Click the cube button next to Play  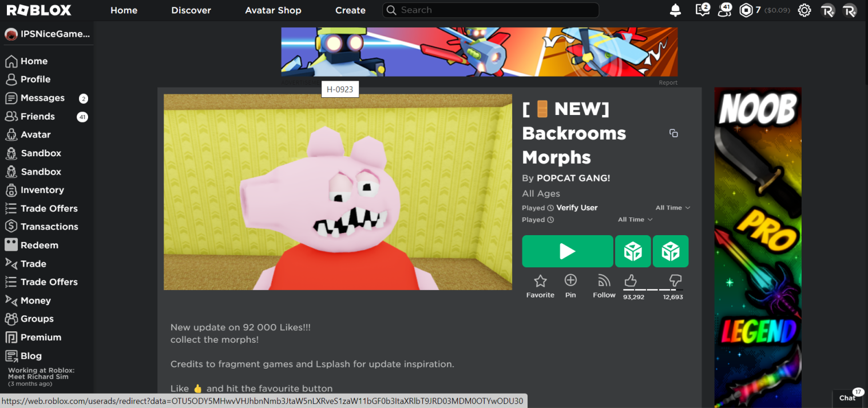tap(633, 251)
